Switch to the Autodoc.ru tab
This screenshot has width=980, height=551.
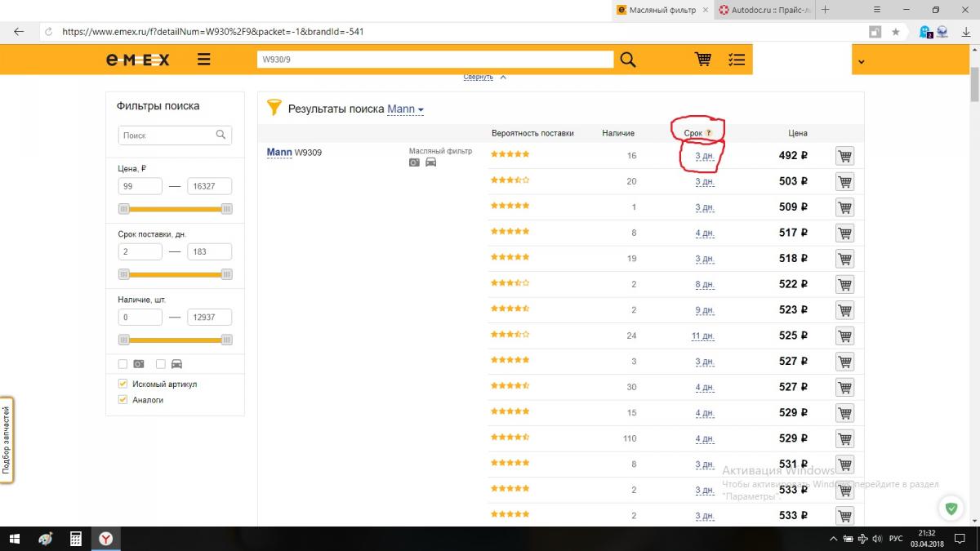pyautogui.click(x=765, y=10)
